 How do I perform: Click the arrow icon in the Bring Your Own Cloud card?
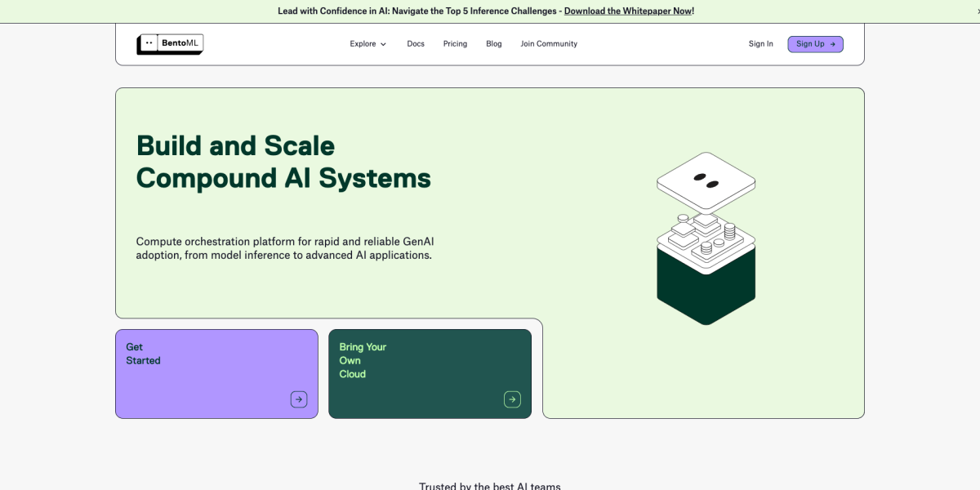coord(512,399)
